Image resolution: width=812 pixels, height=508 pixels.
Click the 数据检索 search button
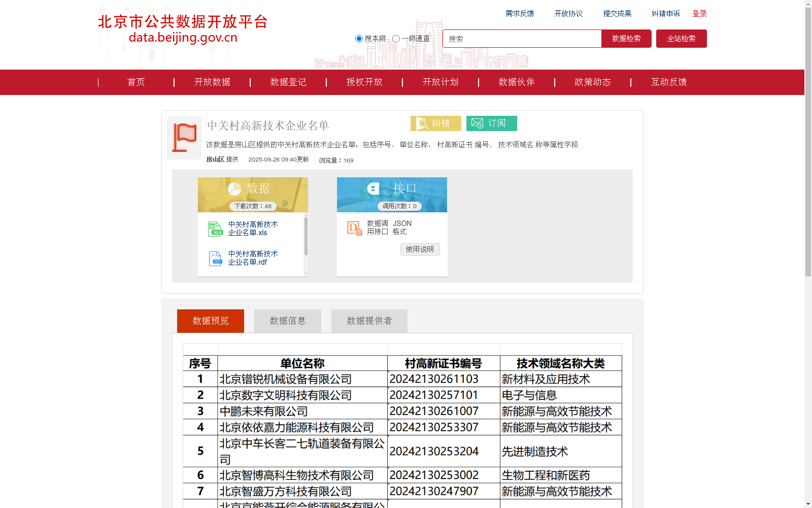point(626,39)
